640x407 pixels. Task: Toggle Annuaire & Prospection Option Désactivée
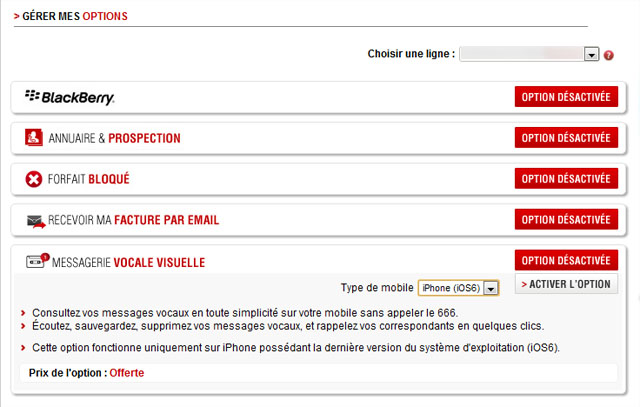566,137
